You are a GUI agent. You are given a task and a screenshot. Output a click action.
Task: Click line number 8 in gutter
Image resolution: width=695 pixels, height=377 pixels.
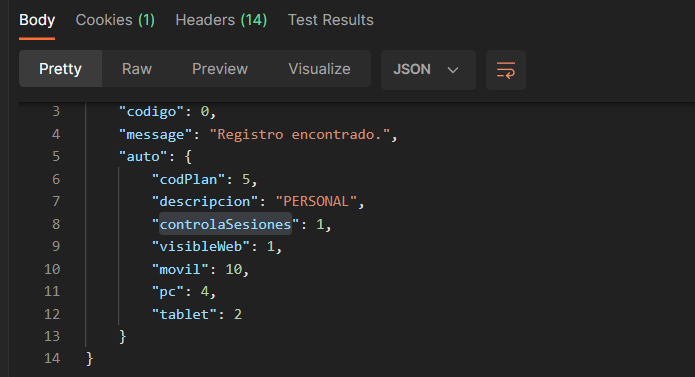click(56, 224)
